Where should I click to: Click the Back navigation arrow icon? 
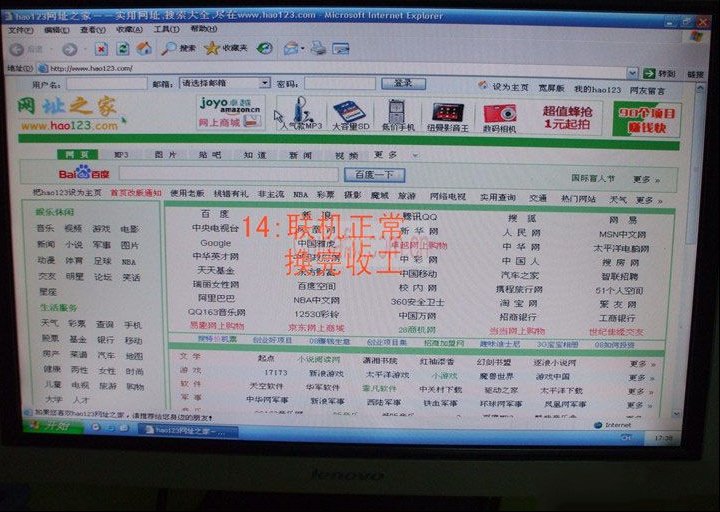tap(17, 49)
